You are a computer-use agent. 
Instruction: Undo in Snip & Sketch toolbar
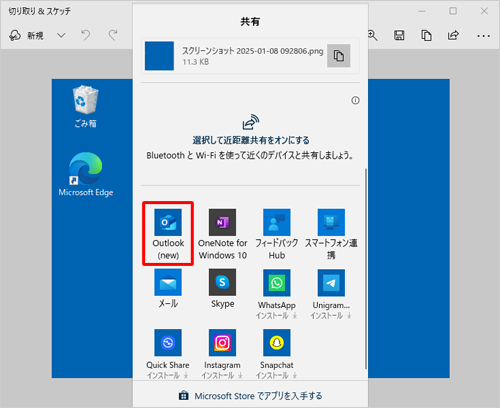tap(86, 35)
